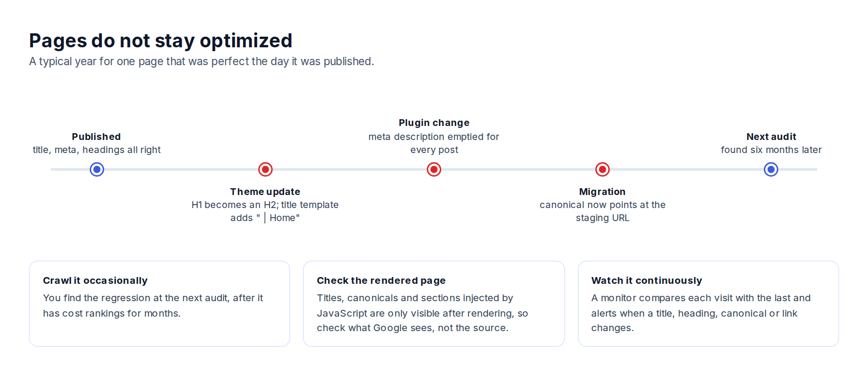Click the "Next audit" label

[771, 137]
